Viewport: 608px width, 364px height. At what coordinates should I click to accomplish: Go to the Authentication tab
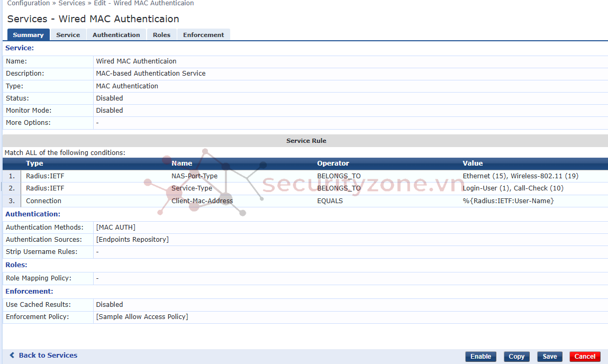(116, 35)
